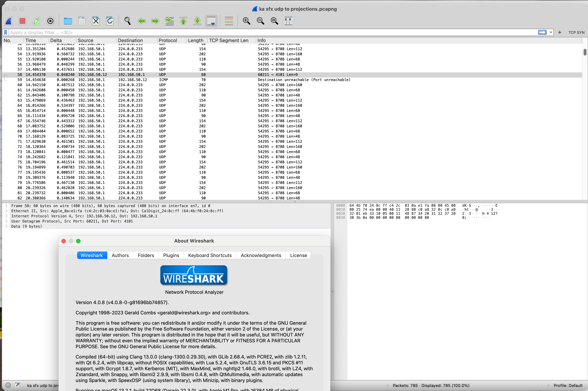Expand the Ethernet II tree row
Screen dimensions: 588x391
6,211
